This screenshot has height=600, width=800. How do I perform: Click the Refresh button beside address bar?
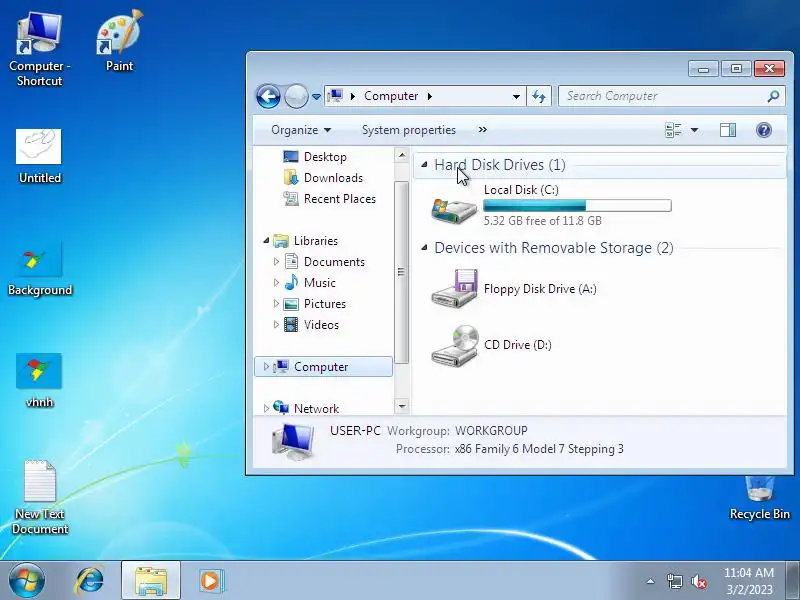point(539,96)
